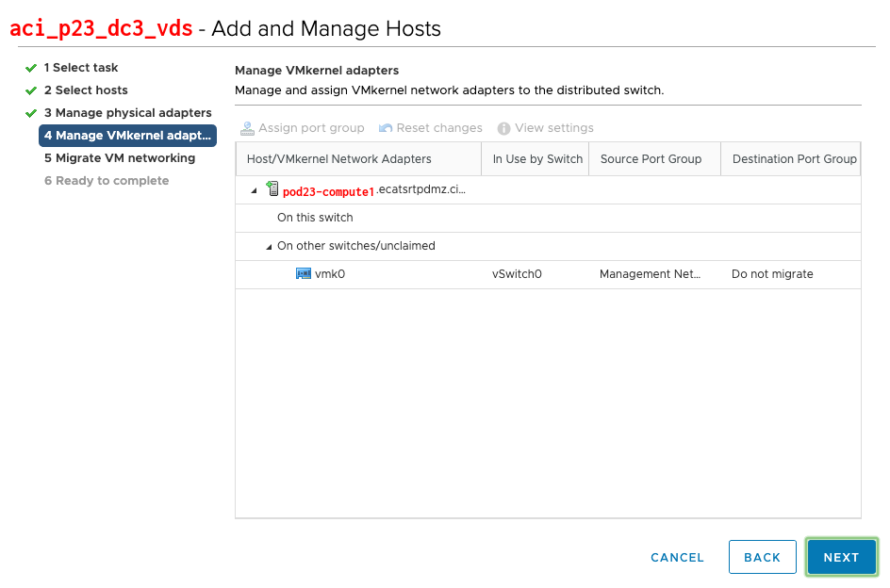Click the vmk0 adapter icon
This screenshot has height=588, width=890.
pos(303,274)
